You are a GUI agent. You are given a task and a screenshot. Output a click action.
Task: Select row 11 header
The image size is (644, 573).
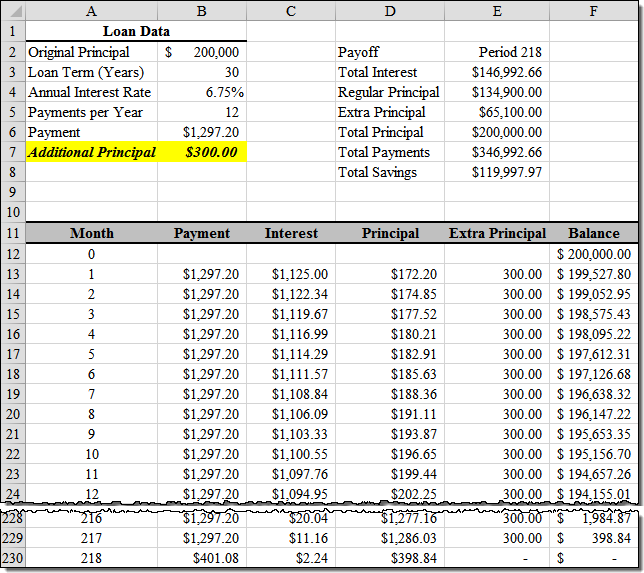13,233
